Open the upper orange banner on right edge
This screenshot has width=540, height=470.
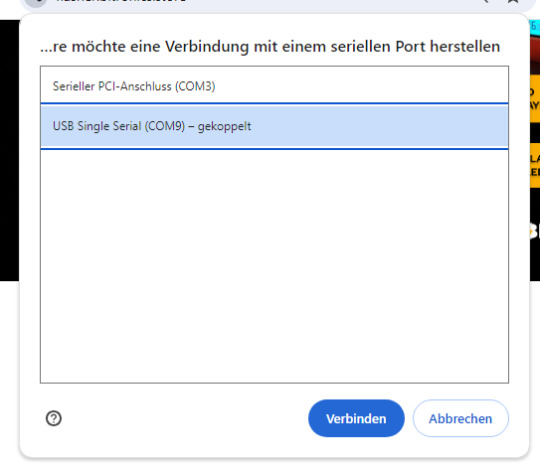point(535,98)
